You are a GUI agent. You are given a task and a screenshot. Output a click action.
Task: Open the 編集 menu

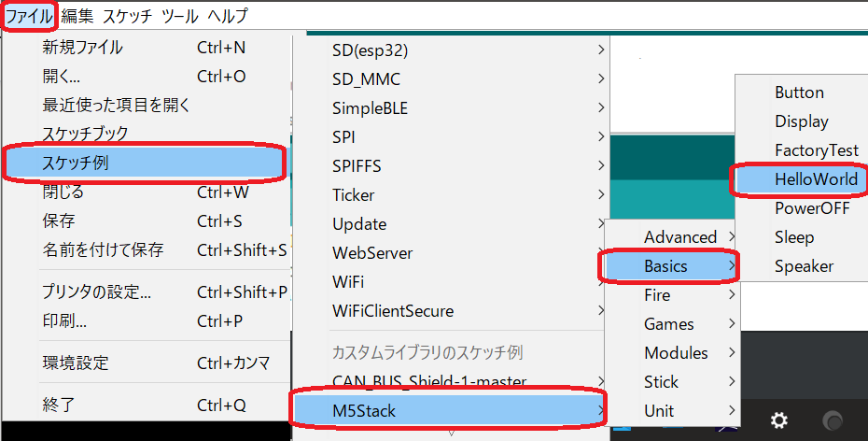click(77, 16)
